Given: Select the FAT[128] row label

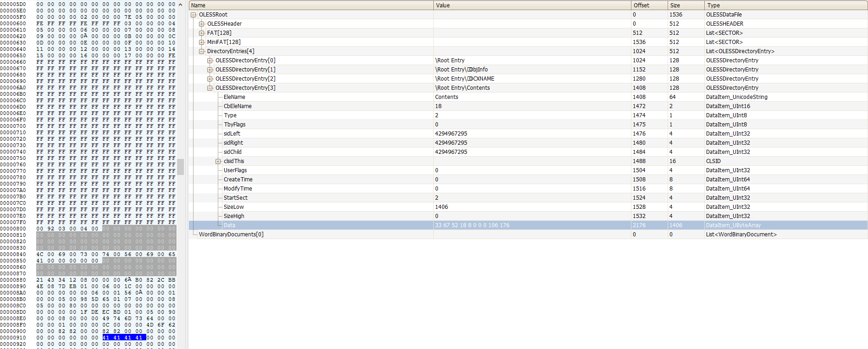Looking at the screenshot, I should click(x=219, y=33).
